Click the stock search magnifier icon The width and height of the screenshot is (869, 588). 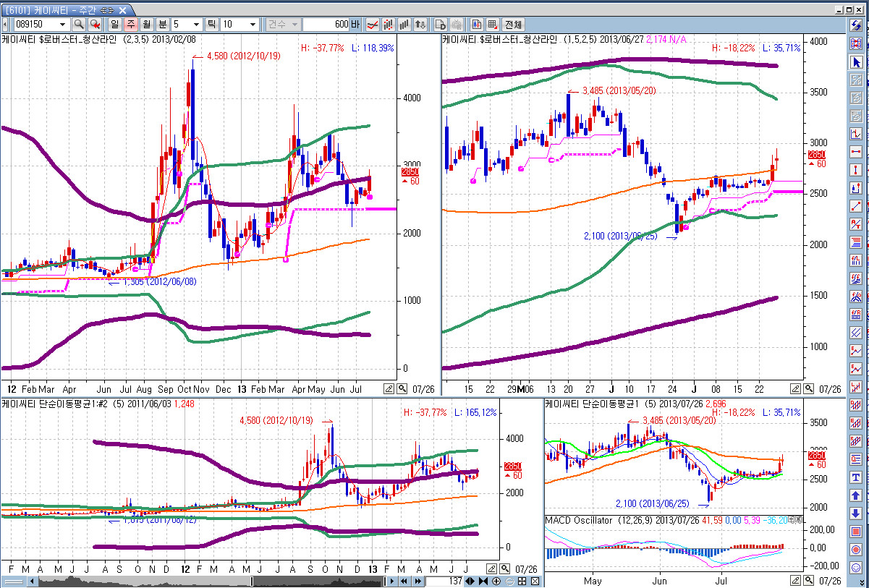coord(79,24)
